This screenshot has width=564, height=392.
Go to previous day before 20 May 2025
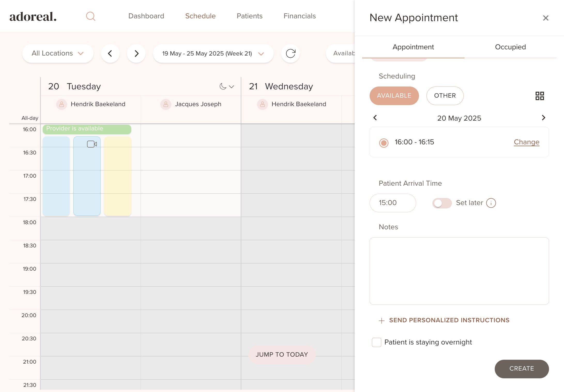375,118
